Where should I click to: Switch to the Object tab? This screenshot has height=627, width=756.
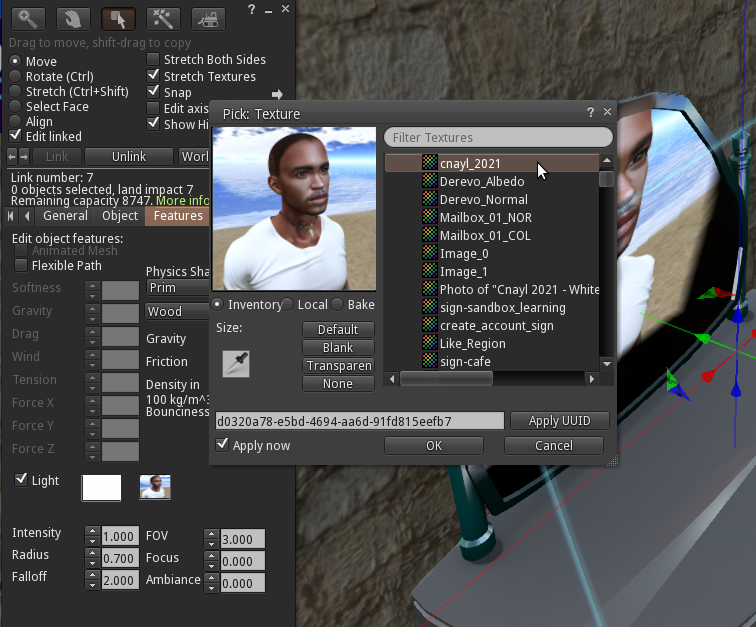pos(120,216)
